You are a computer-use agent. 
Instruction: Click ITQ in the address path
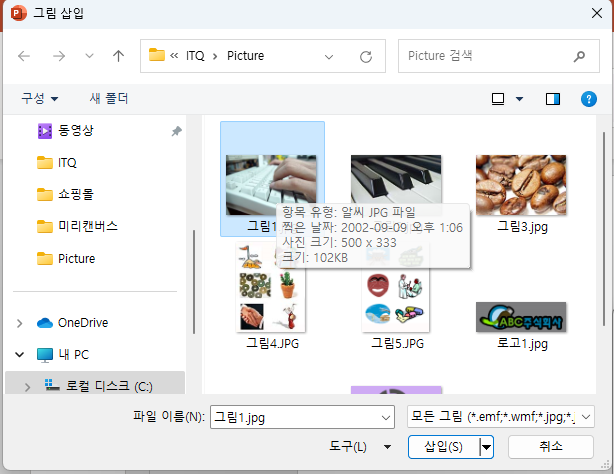coord(195,56)
